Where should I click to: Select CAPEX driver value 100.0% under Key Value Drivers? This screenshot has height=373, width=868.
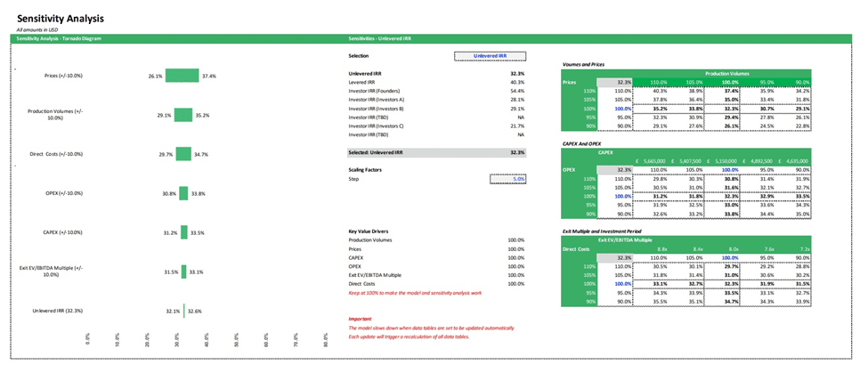pos(516,258)
